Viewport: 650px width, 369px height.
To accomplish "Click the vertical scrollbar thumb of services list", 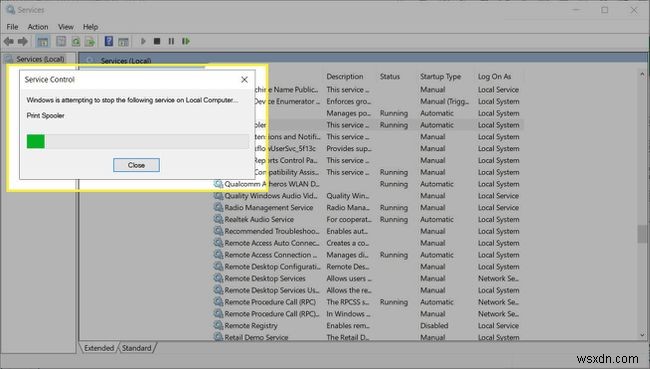I will click(642, 234).
